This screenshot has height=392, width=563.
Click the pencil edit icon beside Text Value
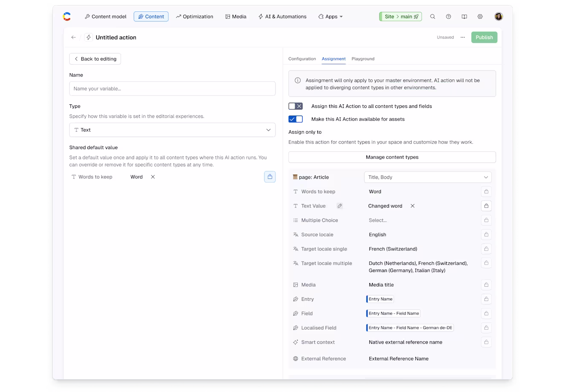click(x=340, y=206)
